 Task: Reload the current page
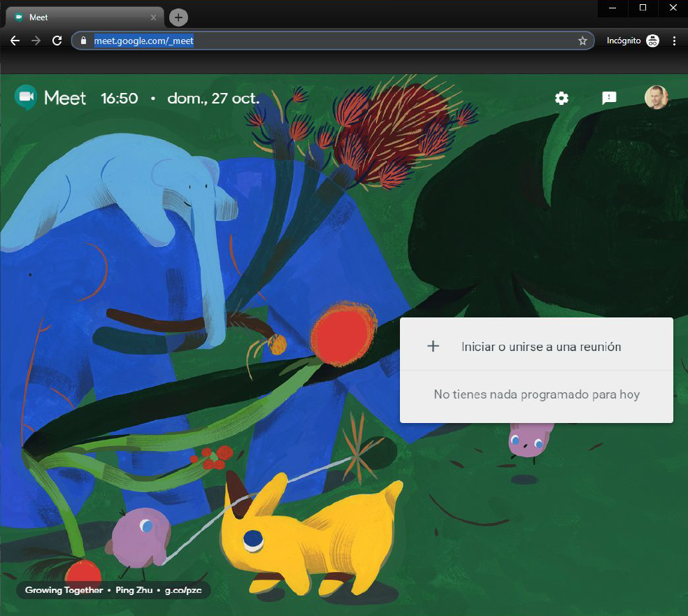tap(57, 41)
